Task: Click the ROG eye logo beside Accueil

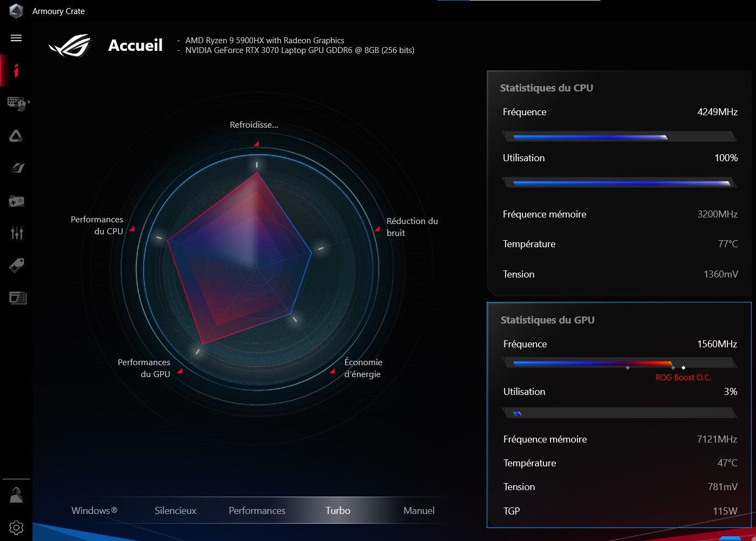Action: tap(70, 45)
